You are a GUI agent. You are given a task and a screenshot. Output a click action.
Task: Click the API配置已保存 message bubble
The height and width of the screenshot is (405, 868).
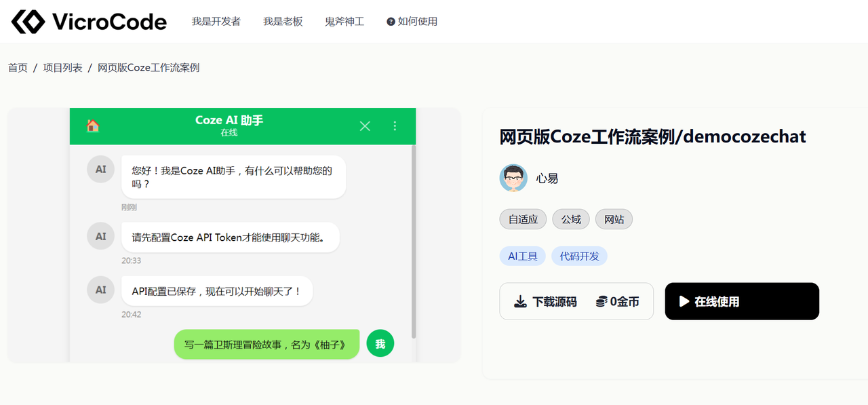tap(217, 291)
